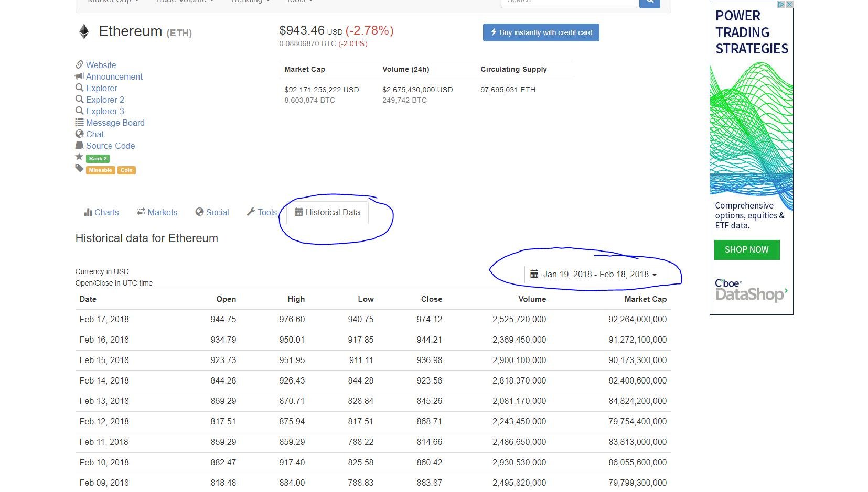Open the Message Board link
This screenshot has width=868, height=492.
(x=115, y=123)
